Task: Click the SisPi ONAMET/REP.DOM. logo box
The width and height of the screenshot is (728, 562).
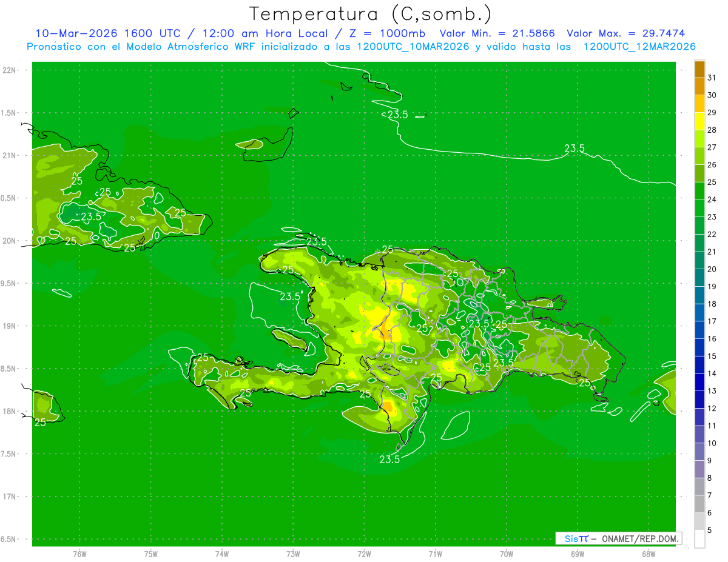Action: [618, 538]
